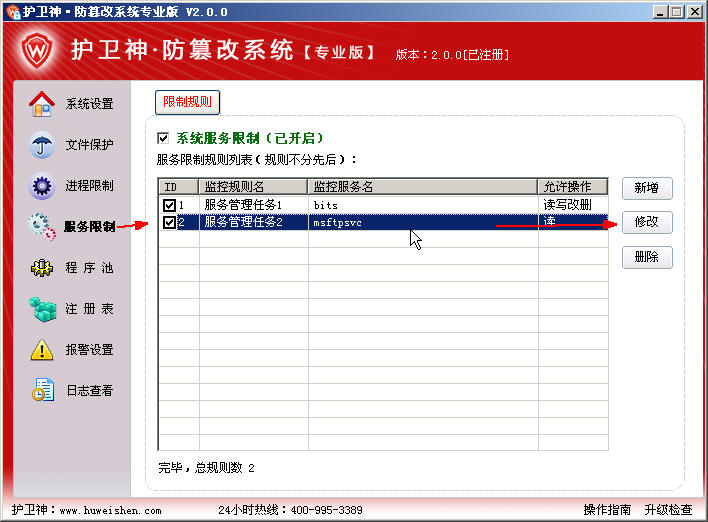Click the 报警设置 warning triangle icon
This screenshot has height=522, width=708.
click(x=42, y=350)
